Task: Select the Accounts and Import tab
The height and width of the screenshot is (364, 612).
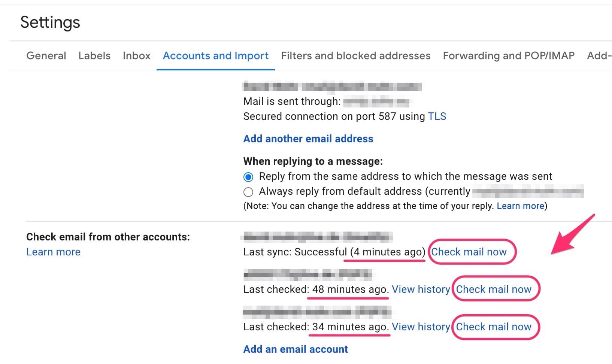Action: coord(215,55)
